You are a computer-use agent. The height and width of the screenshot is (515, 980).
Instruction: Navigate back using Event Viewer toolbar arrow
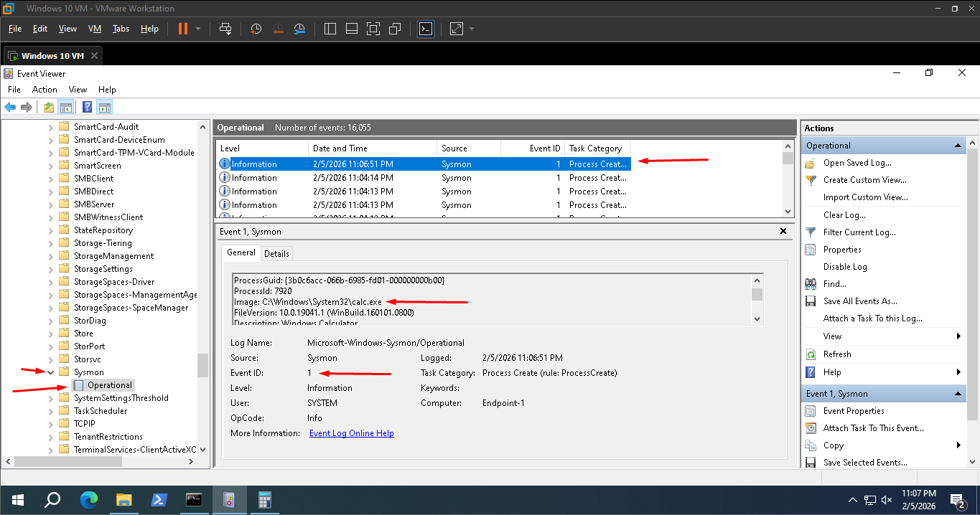pos(9,106)
